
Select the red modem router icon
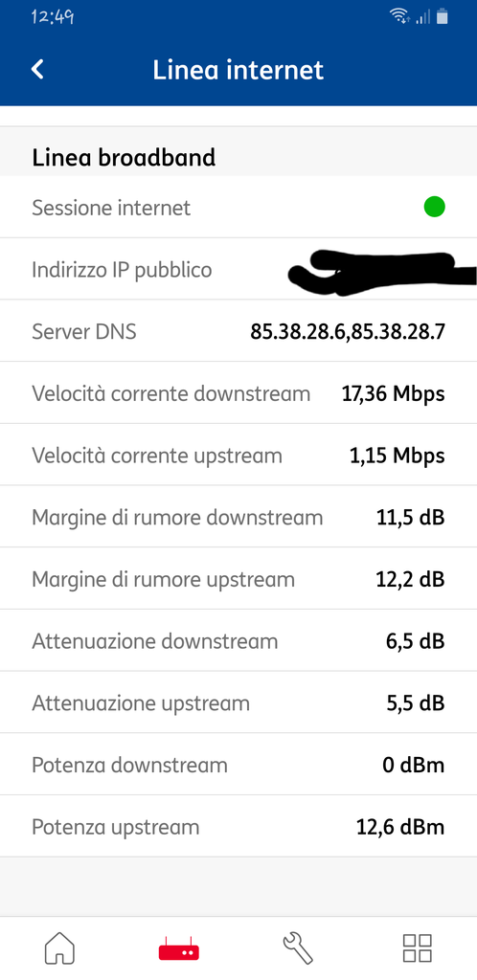pyautogui.click(x=179, y=948)
